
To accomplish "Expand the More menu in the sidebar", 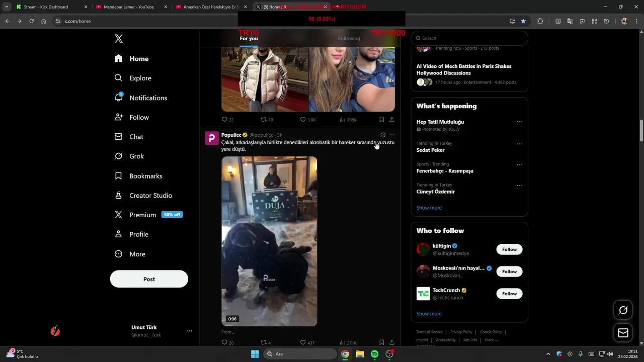I will pyautogui.click(x=130, y=254).
